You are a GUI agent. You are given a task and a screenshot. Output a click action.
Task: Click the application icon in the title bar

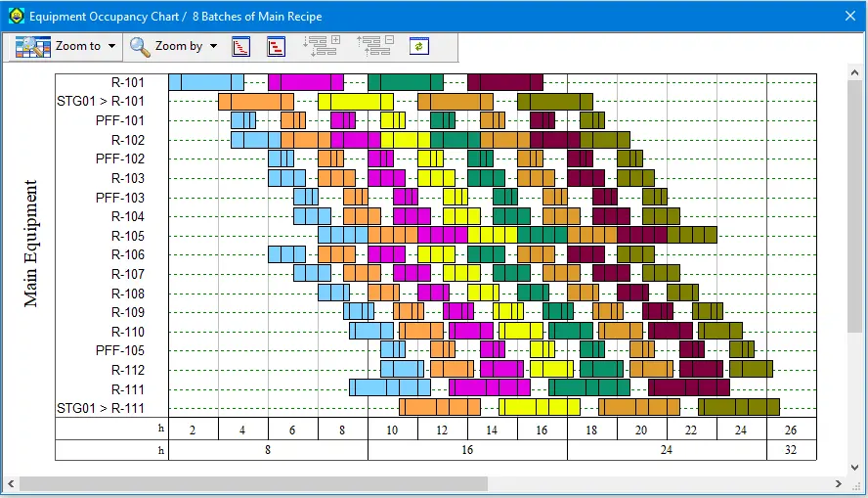coord(16,16)
